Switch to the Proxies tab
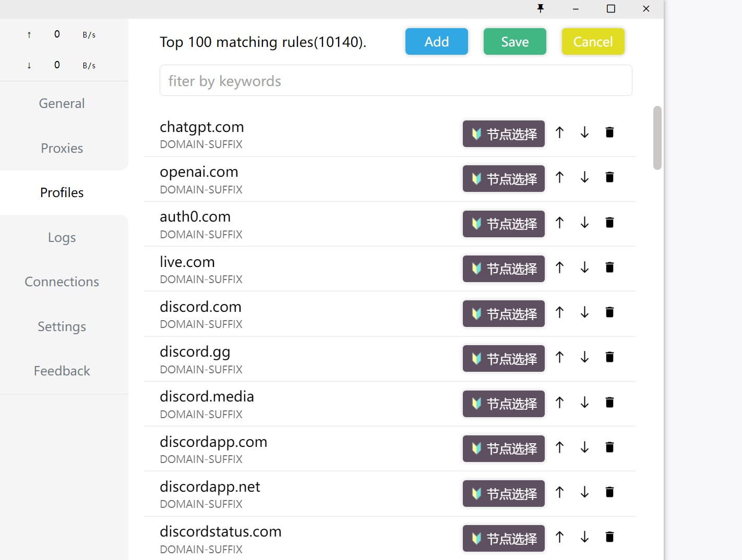 62,148
